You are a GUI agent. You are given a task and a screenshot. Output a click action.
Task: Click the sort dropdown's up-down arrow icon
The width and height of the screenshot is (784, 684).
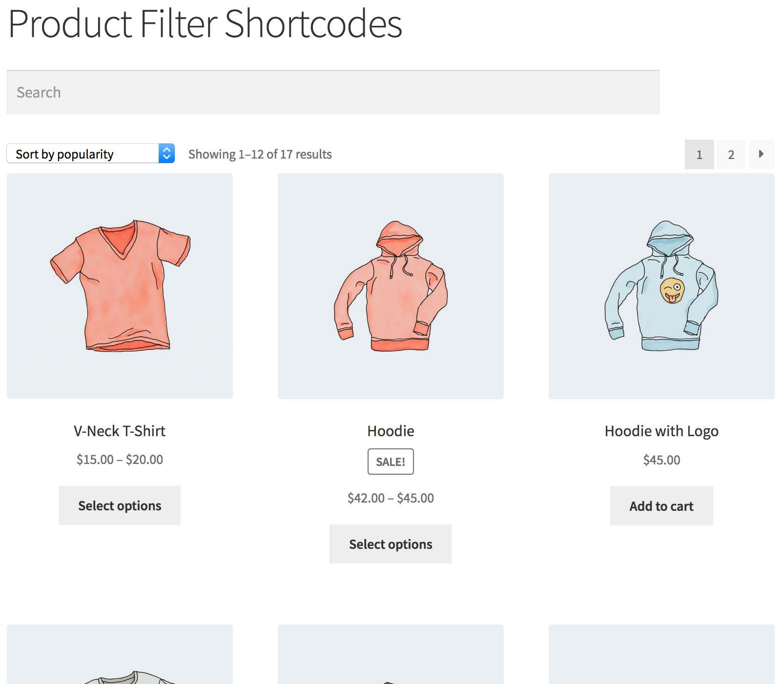(x=166, y=153)
